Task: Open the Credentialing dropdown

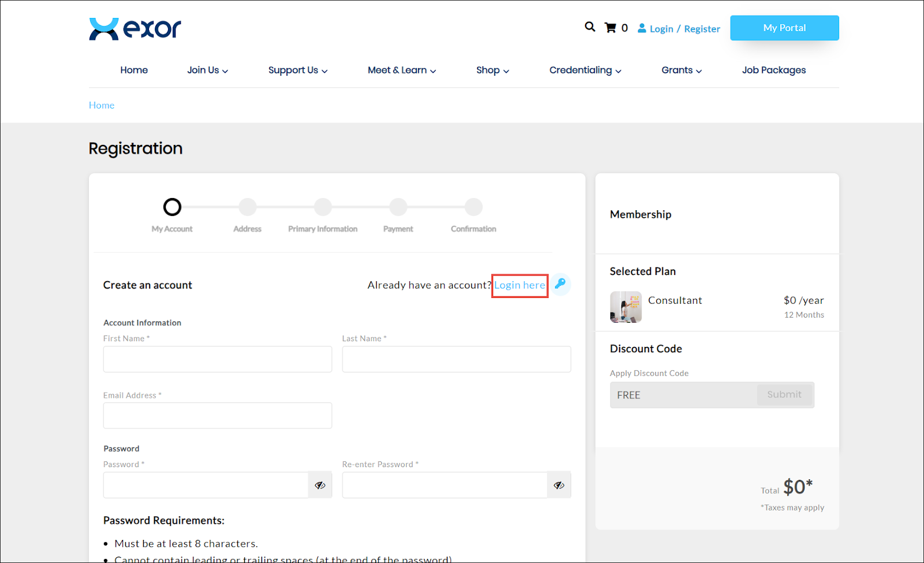Action: click(585, 70)
